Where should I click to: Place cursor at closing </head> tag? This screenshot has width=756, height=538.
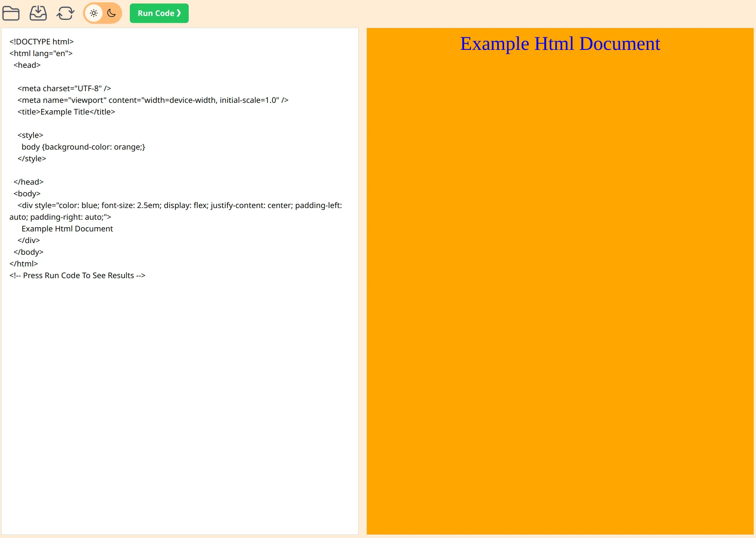[x=28, y=182]
